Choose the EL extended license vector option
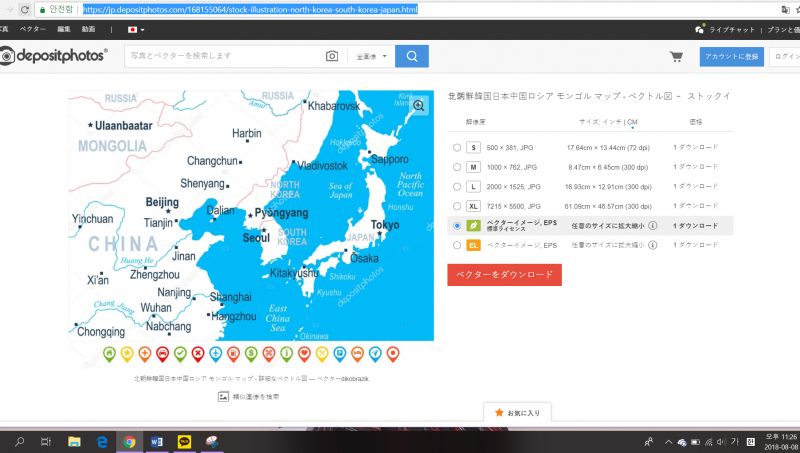 point(457,245)
